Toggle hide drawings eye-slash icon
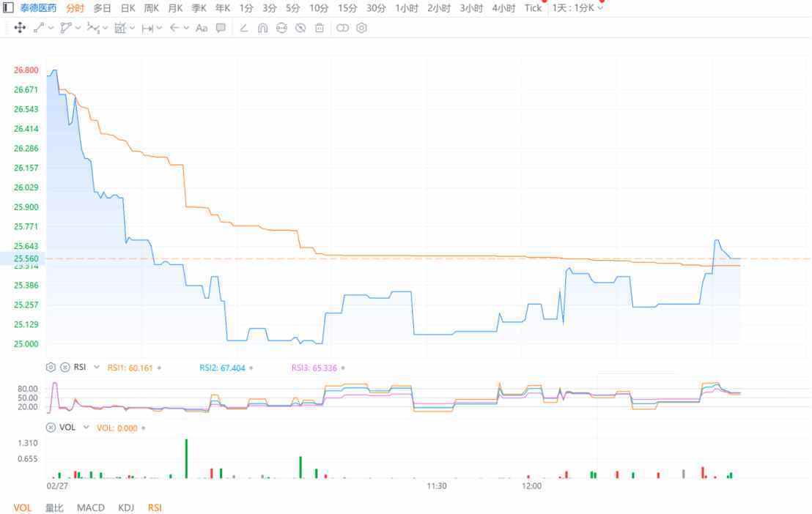The height and width of the screenshot is (514, 812). click(300, 28)
